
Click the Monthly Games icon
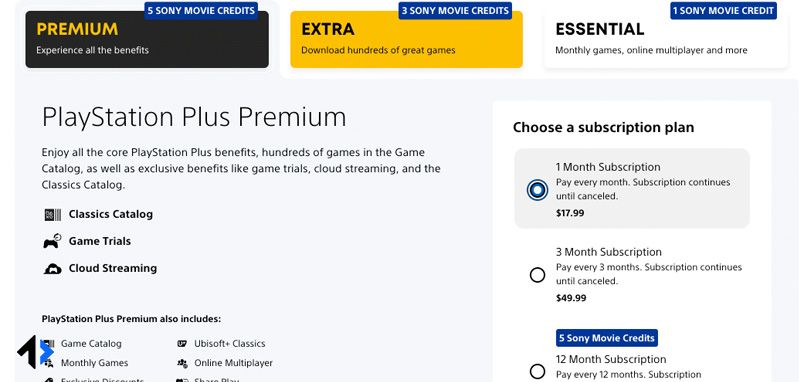click(x=49, y=363)
